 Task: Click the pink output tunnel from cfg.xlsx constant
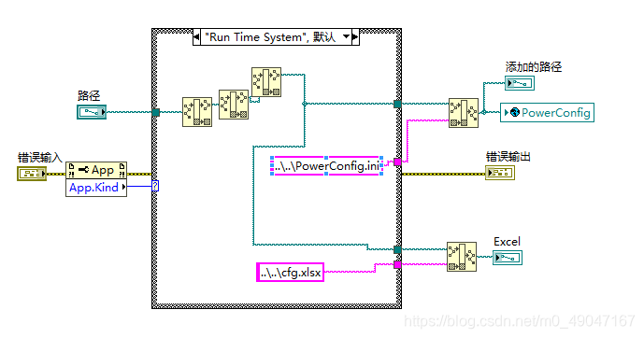click(397, 264)
